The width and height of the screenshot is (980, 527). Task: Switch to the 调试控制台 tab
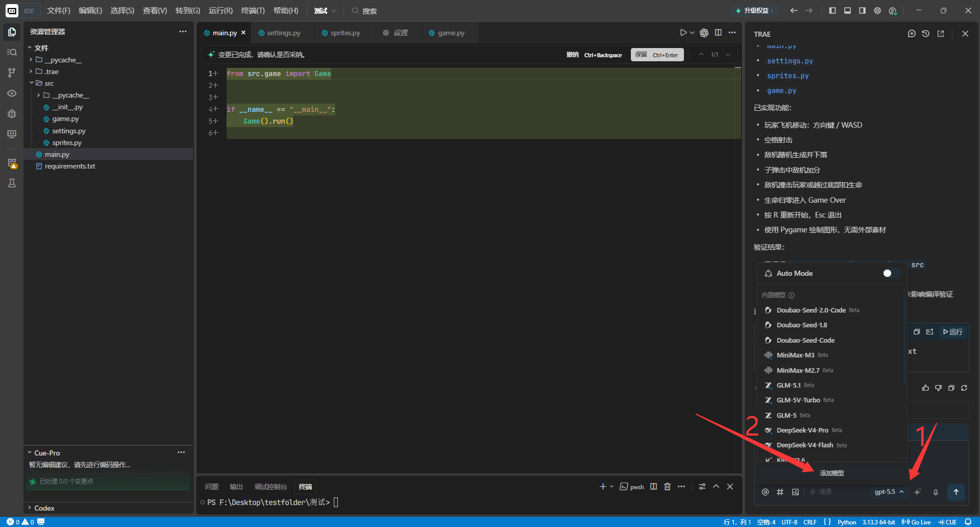tap(271, 487)
